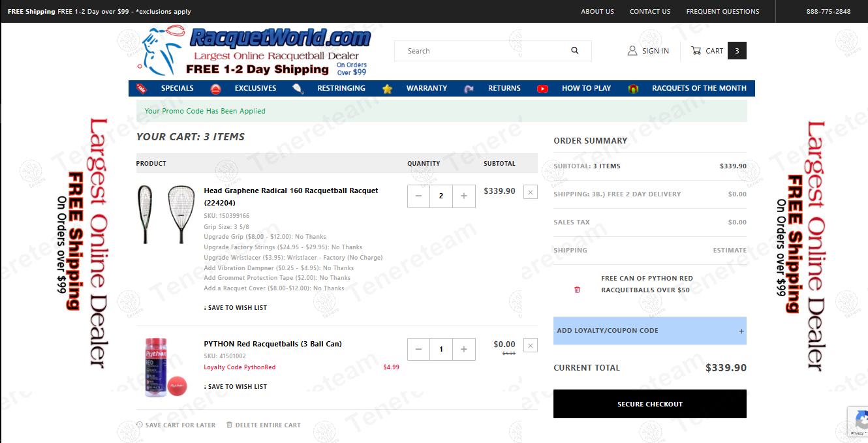Image resolution: width=868 pixels, height=443 pixels.
Task: Click the Sign In user icon
Action: (632, 51)
